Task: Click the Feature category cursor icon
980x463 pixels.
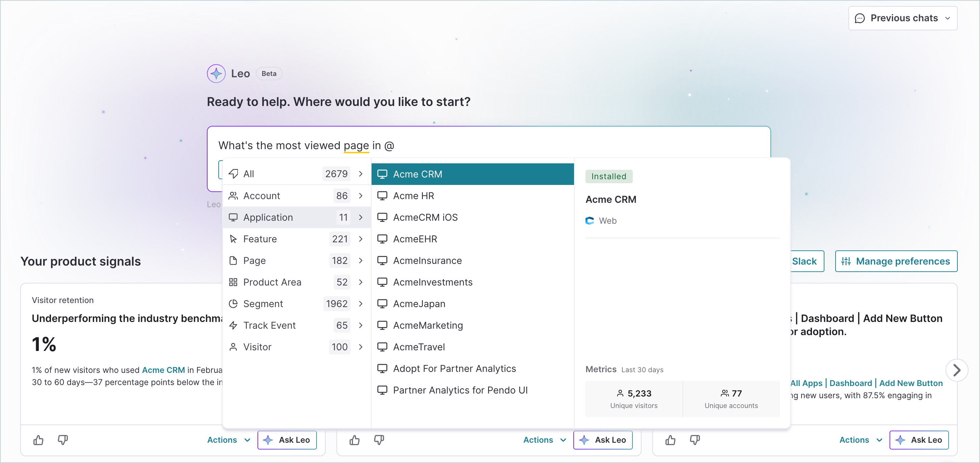Action: point(233,239)
